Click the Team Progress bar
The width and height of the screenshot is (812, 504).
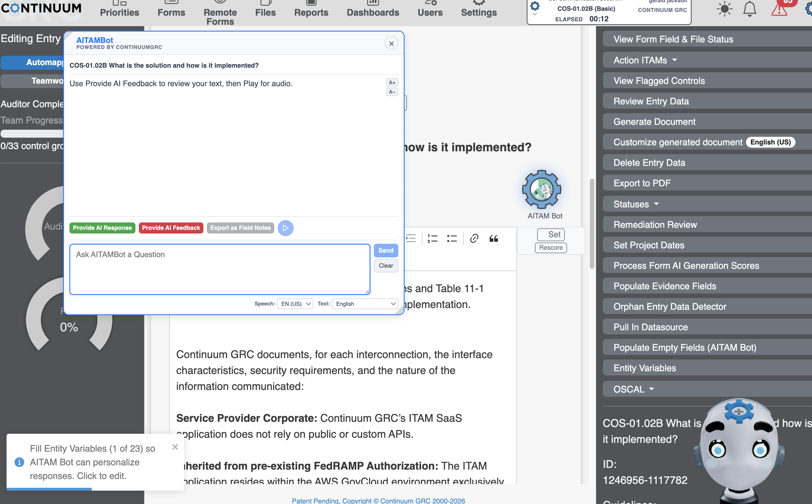32,134
